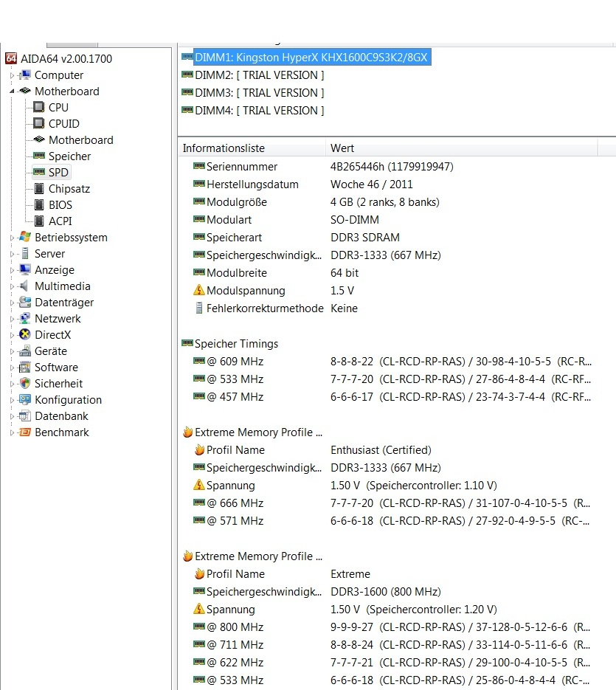Select the BIOS tree item
616x690 pixels.
pos(60,205)
